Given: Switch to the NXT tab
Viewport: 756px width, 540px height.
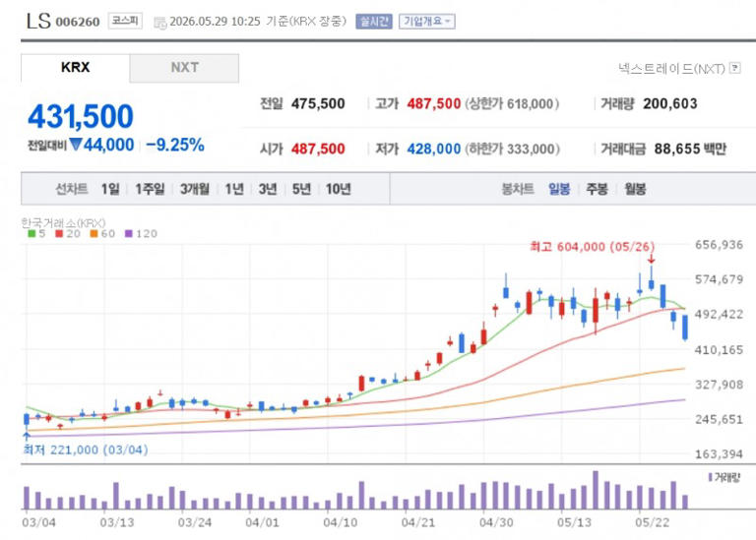Looking at the screenshot, I should (x=184, y=68).
